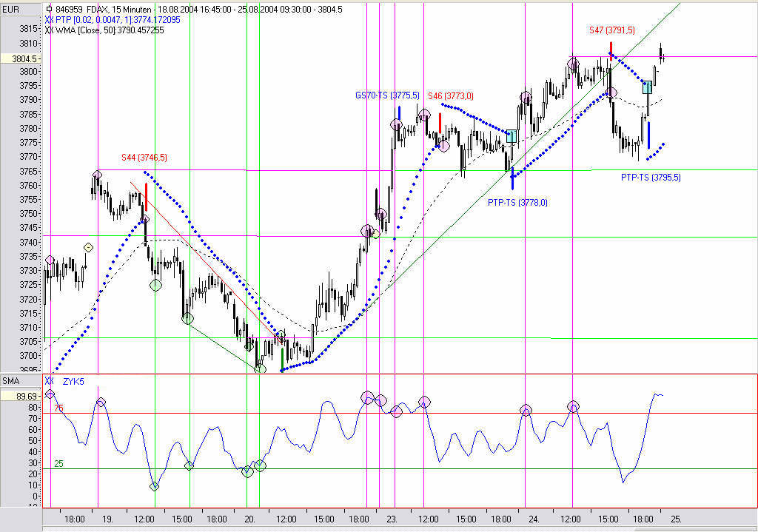Click the yellow diamond minus marker
This screenshot has width=758, height=532.
(x=88, y=247)
